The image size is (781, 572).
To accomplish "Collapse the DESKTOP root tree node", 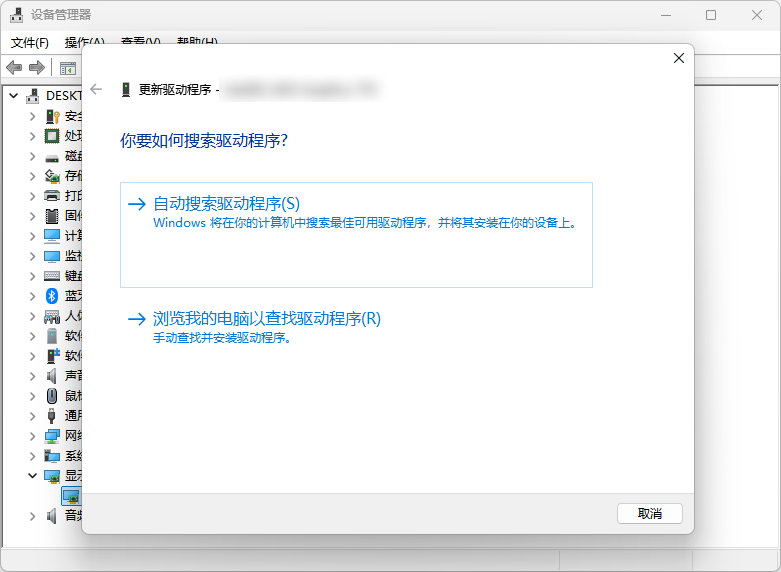I will pos(14,96).
